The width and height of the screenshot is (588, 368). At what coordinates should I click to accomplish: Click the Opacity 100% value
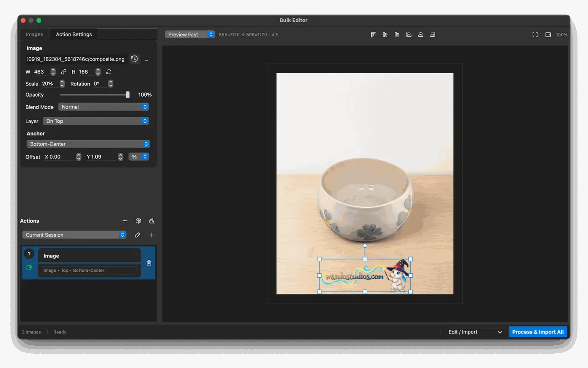(145, 95)
